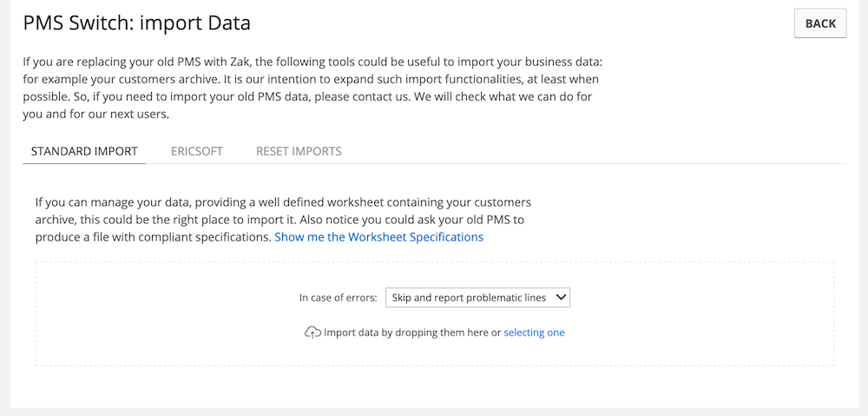Click the 'In case of errors:' label

coord(339,298)
